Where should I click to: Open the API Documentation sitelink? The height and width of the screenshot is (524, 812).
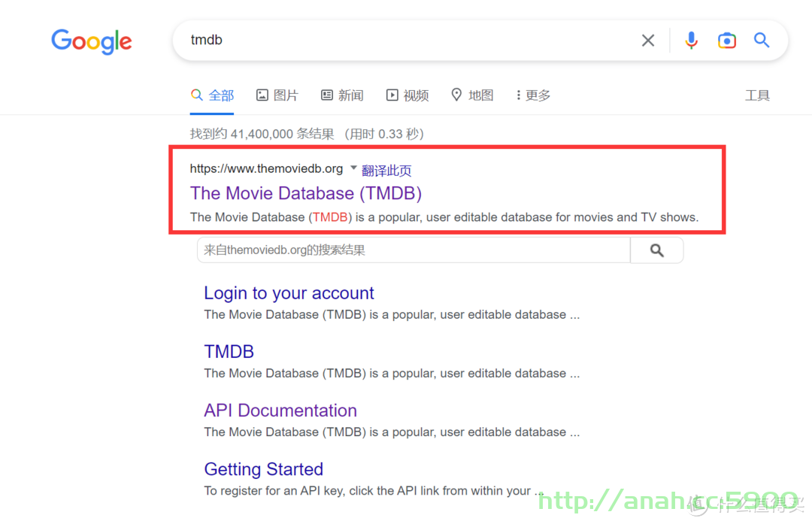click(280, 410)
